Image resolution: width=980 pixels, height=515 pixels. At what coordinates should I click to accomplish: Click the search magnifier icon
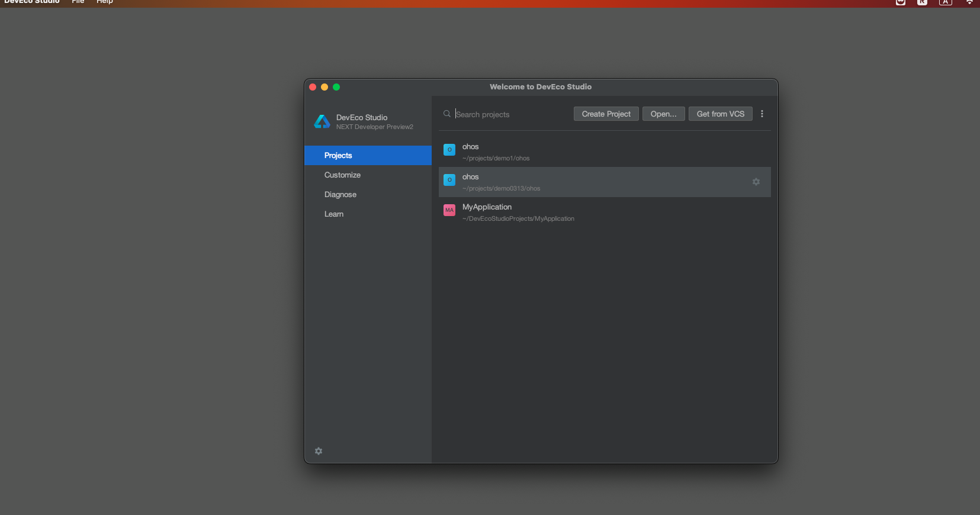pyautogui.click(x=447, y=114)
